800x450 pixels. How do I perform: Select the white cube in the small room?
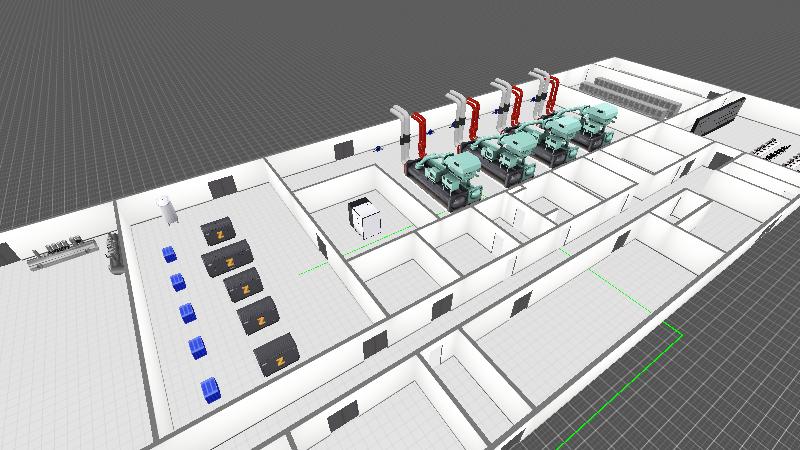pyautogui.click(x=365, y=217)
